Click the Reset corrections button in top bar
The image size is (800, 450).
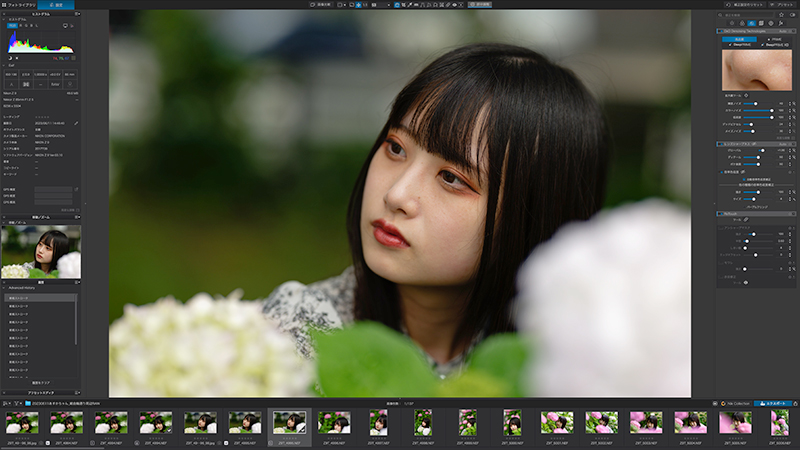745,5
